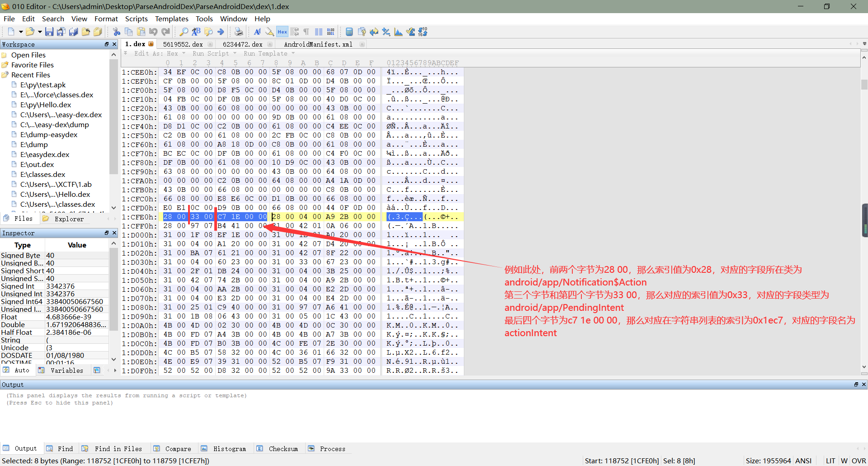Image resolution: width=868 pixels, height=466 pixels.
Task: Open the Scripts menu
Action: 137,19
